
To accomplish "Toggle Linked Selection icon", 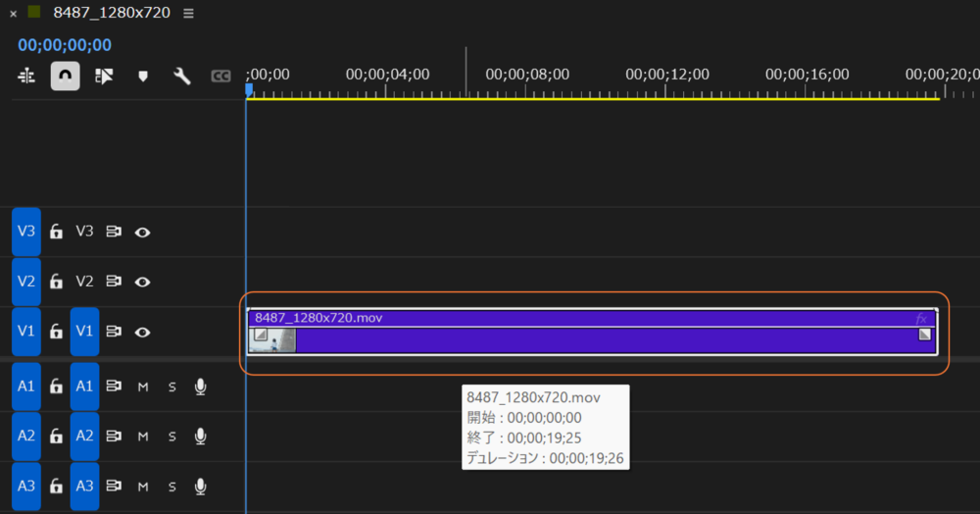I will [104, 77].
